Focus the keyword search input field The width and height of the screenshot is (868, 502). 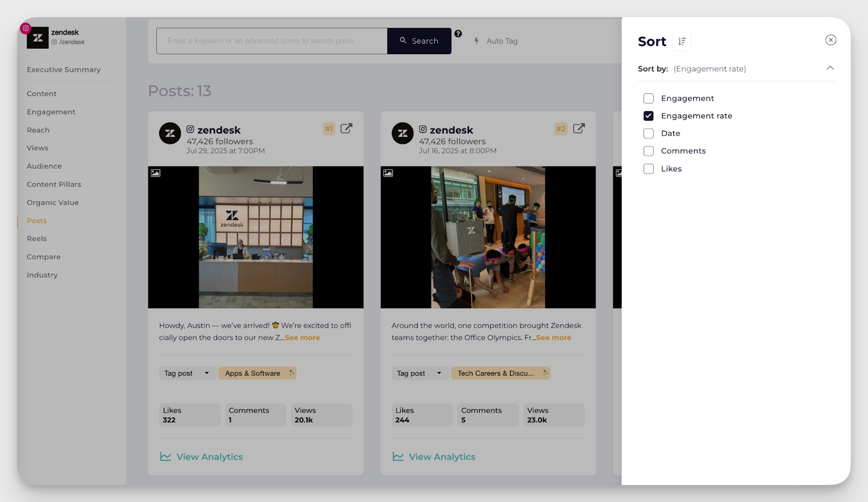(272, 41)
